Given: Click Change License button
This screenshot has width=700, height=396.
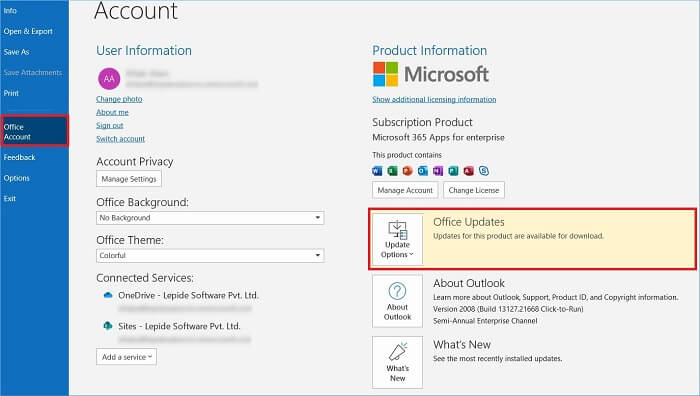Looking at the screenshot, I should point(474,190).
